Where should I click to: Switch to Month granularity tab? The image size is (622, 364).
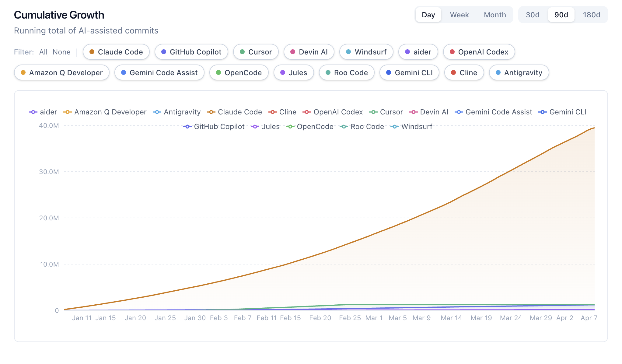pos(495,15)
